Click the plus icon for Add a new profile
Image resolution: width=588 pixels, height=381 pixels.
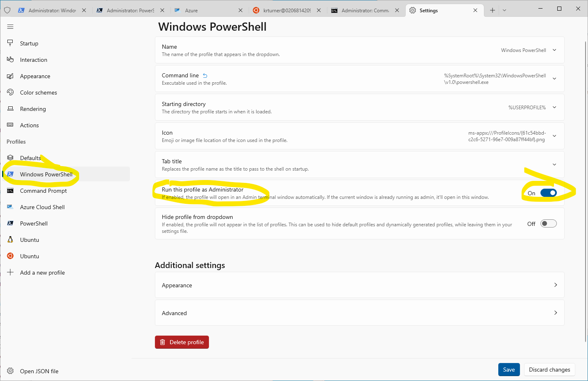click(x=10, y=273)
